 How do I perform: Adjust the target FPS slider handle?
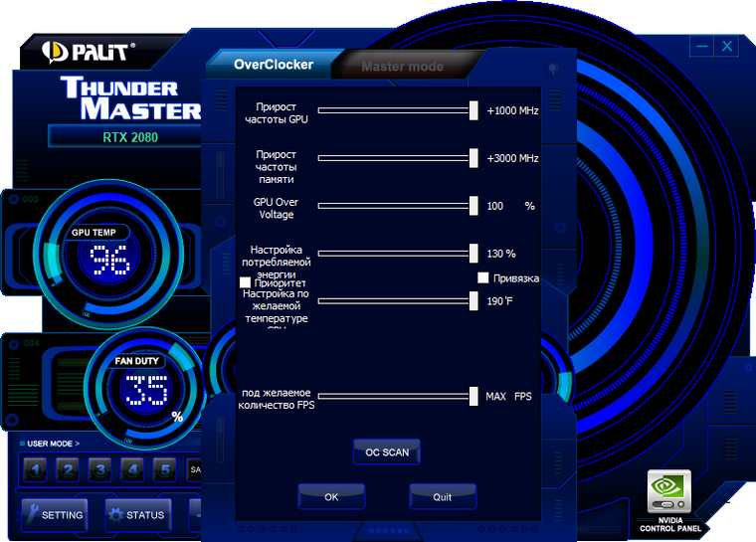(473, 397)
